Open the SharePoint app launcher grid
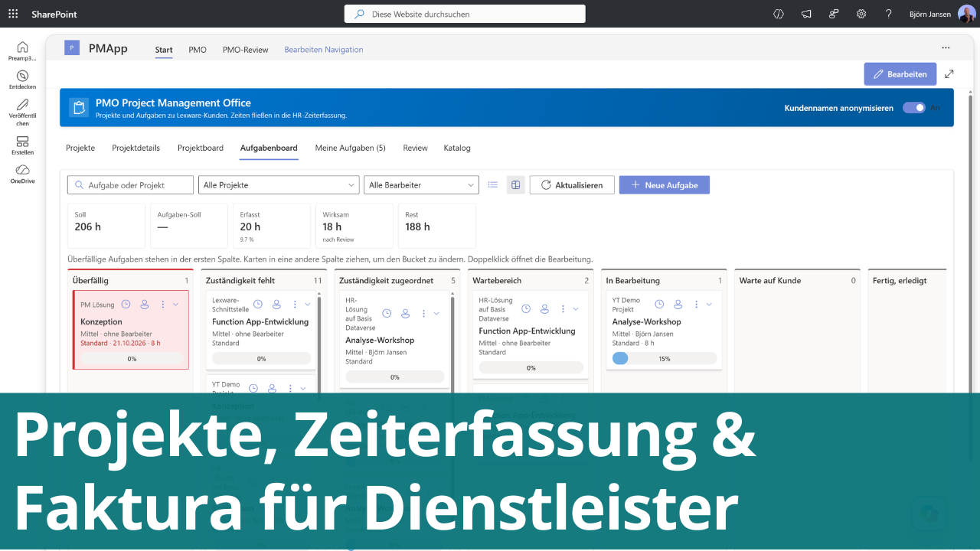Viewport: 980px width, 551px height. pyautogui.click(x=13, y=14)
